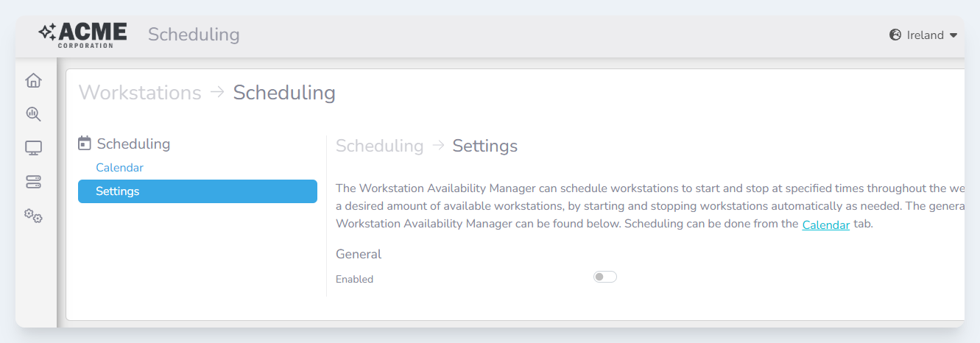
Task: Open Calendar in the left Scheduling menu
Action: point(119,168)
